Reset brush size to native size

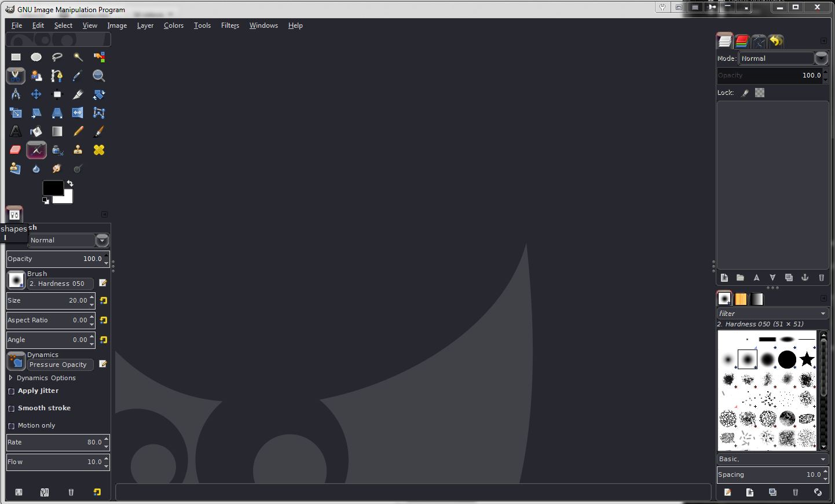tap(104, 301)
